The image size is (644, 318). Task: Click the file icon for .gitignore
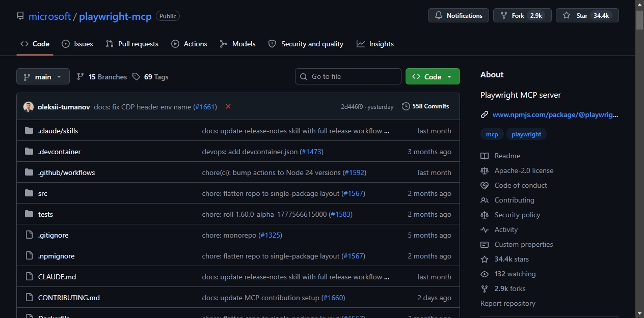(x=29, y=235)
